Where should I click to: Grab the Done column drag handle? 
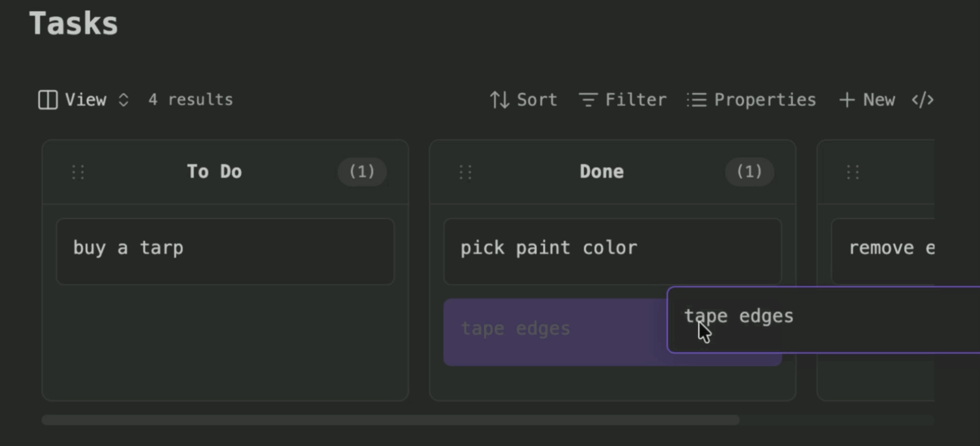point(465,172)
